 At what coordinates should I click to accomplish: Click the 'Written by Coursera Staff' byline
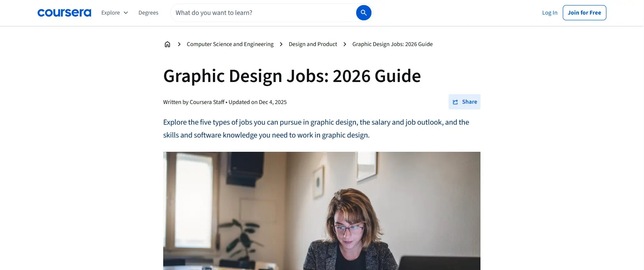tap(194, 102)
